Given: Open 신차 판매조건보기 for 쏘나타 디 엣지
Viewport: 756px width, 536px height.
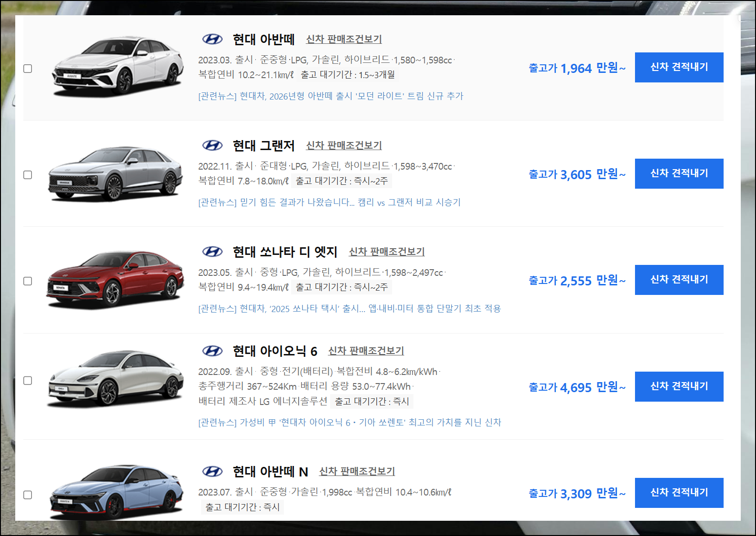Looking at the screenshot, I should 387,252.
